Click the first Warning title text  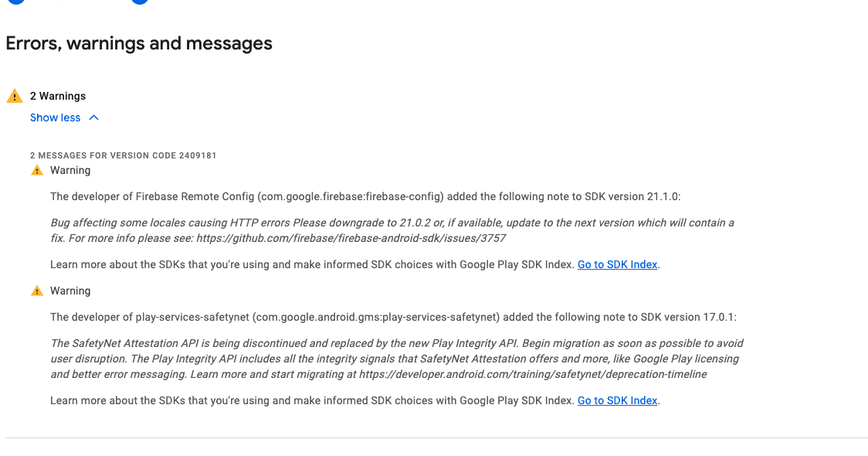point(70,170)
